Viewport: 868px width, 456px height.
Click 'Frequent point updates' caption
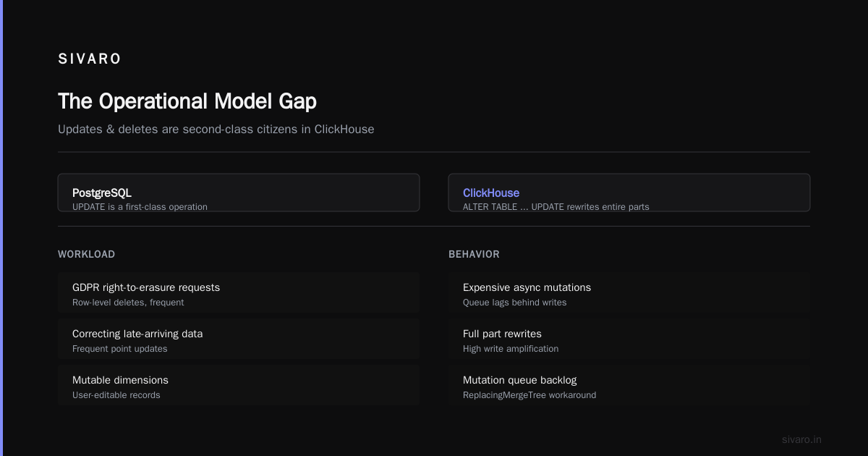120,349
